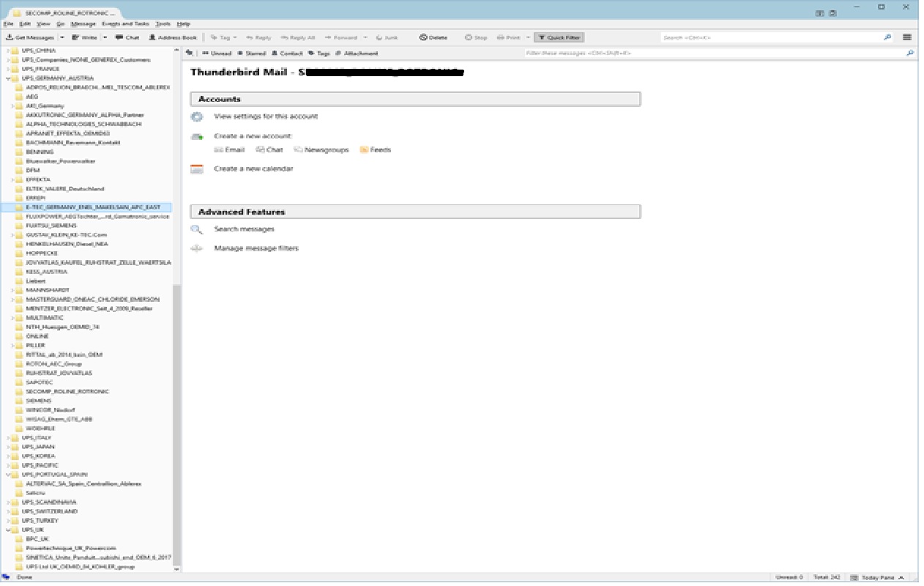Toggle the Attachment quick filter
The height and width of the screenshot is (586, 924).
point(357,53)
